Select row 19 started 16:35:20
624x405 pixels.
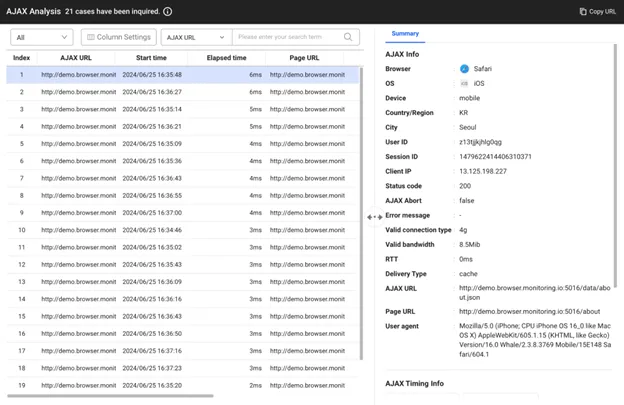pos(182,386)
